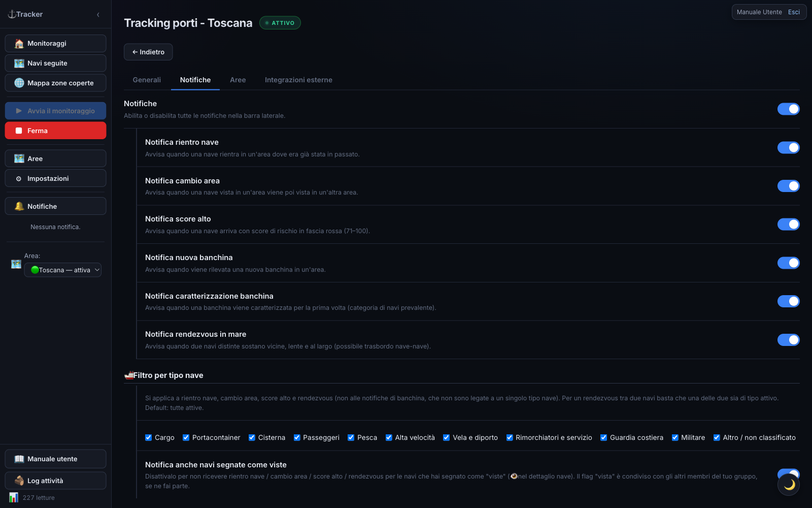Click the 'Nessuna notifica.' text
The height and width of the screenshot is (508, 812).
[x=55, y=227]
